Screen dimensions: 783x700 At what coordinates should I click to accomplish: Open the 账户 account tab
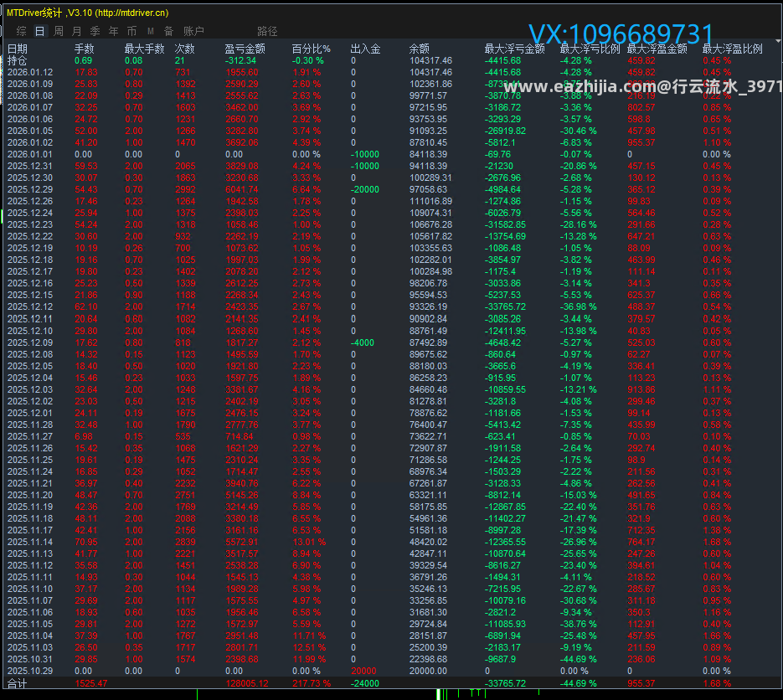pyautogui.click(x=193, y=32)
